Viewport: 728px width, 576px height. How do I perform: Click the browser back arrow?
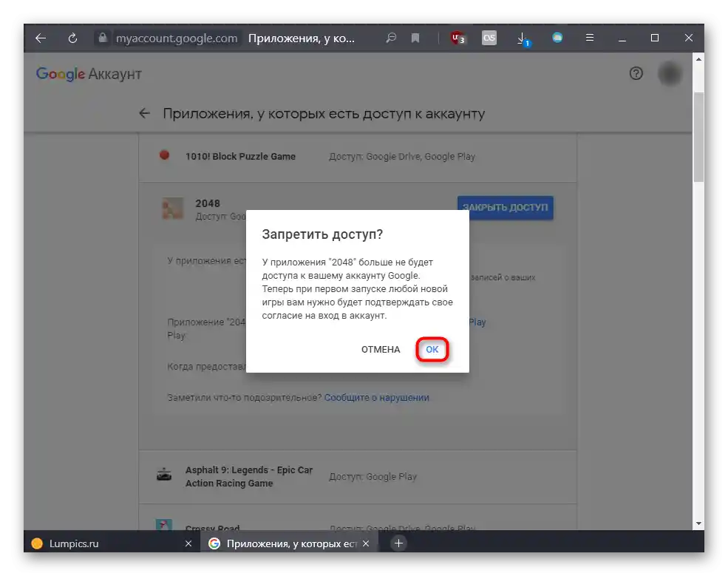pyautogui.click(x=41, y=38)
